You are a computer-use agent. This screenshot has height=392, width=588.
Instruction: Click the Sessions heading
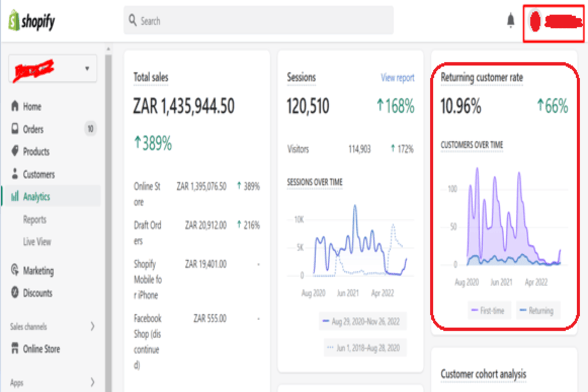pyautogui.click(x=301, y=77)
